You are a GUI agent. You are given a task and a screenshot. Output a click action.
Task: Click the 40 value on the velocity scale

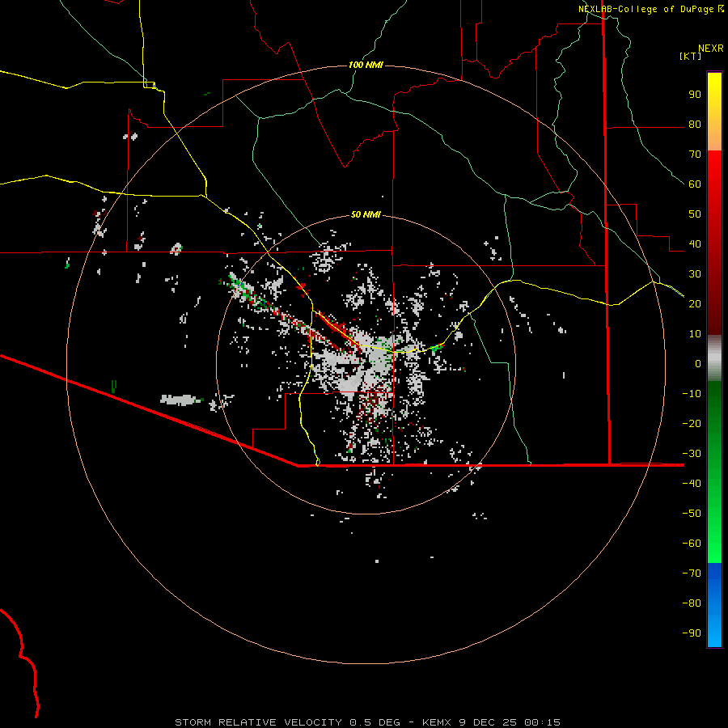coord(695,243)
